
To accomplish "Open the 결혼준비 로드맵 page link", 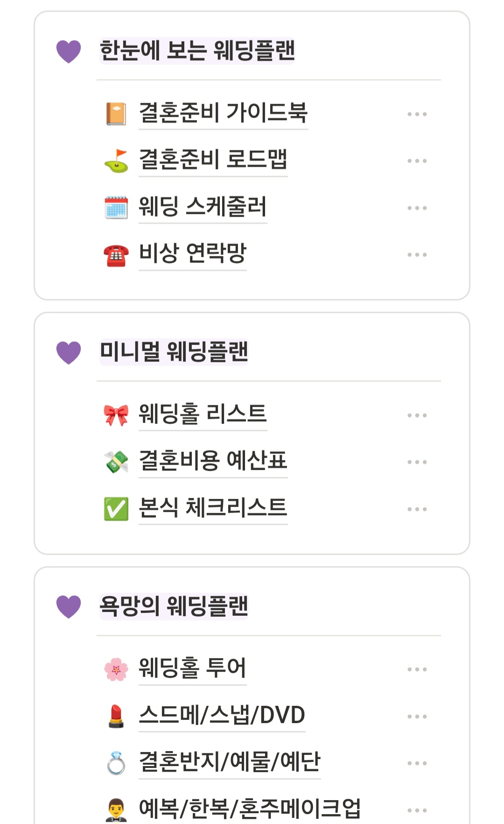I will coord(213,160).
